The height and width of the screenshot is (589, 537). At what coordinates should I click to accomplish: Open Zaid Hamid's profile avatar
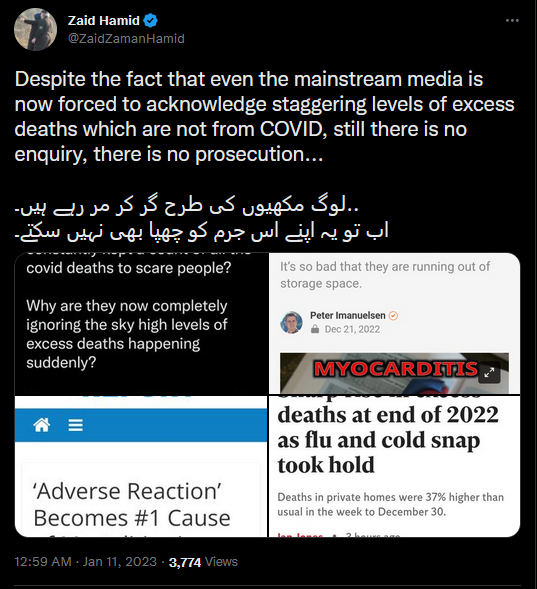(35, 29)
